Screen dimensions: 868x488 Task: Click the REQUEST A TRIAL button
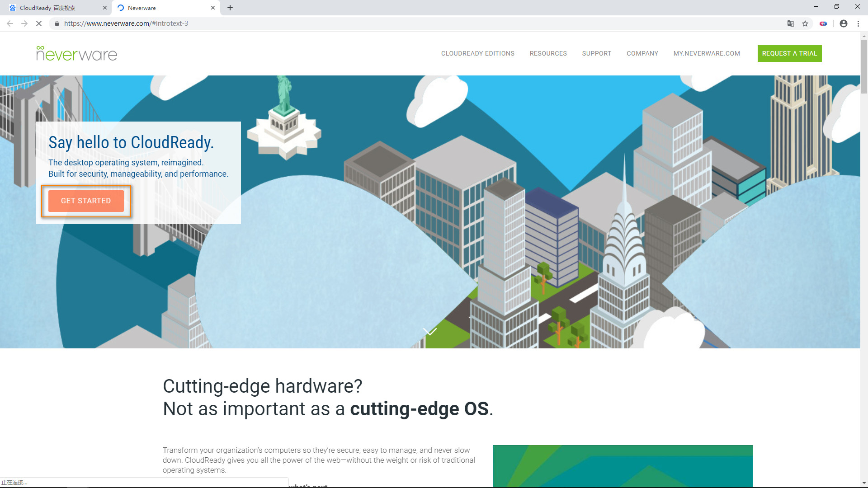pos(789,53)
